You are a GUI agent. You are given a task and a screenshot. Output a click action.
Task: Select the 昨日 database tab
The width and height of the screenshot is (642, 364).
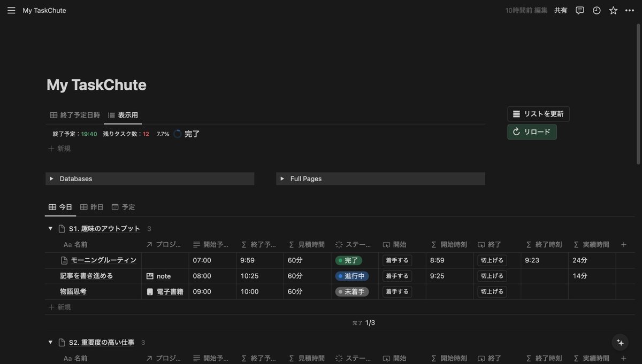click(91, 207)
